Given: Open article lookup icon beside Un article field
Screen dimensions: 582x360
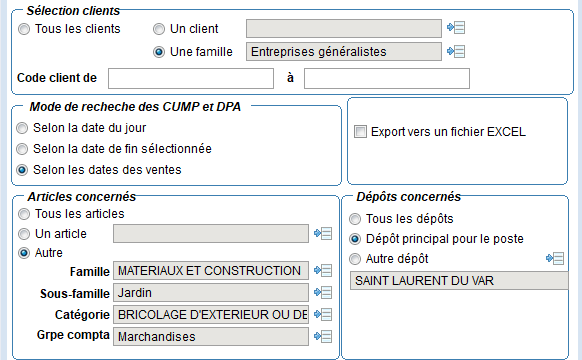Looking at the screenshot, I should (323, 233).
